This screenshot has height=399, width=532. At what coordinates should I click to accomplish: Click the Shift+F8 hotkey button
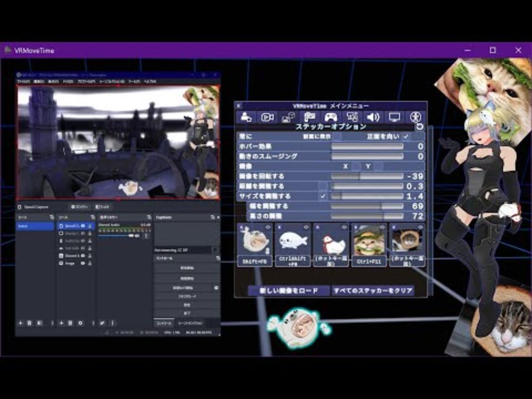click(x=255, y=261)
